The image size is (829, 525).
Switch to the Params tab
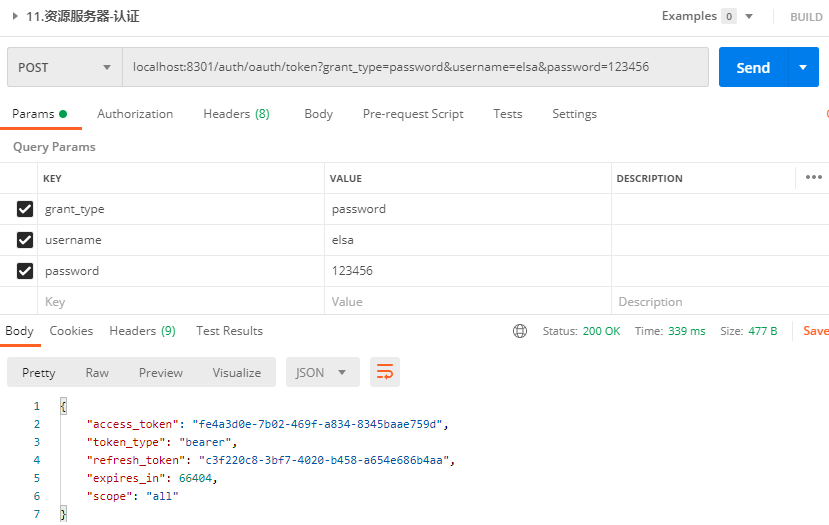click(x=40, y=114)
